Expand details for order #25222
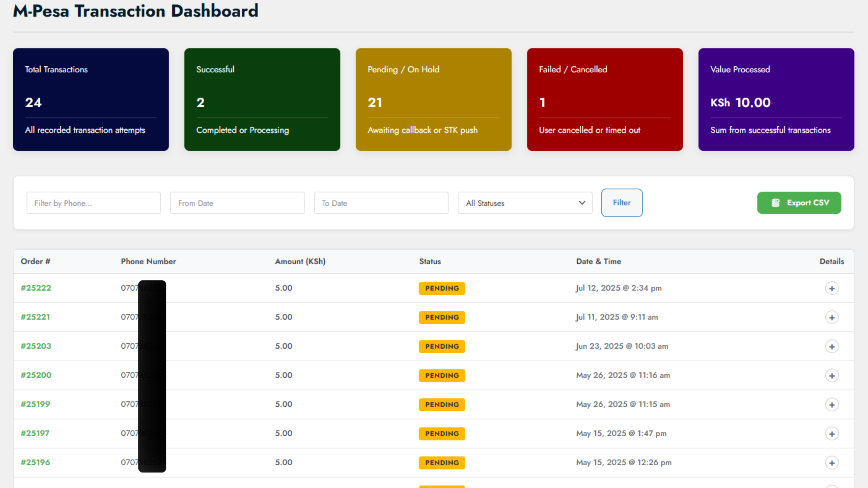The width and height of the screenshot is (868, 488). [832, 288]
